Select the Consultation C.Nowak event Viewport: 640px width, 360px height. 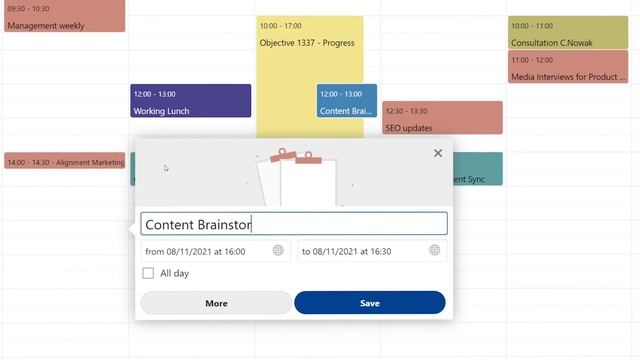(568, 33)
